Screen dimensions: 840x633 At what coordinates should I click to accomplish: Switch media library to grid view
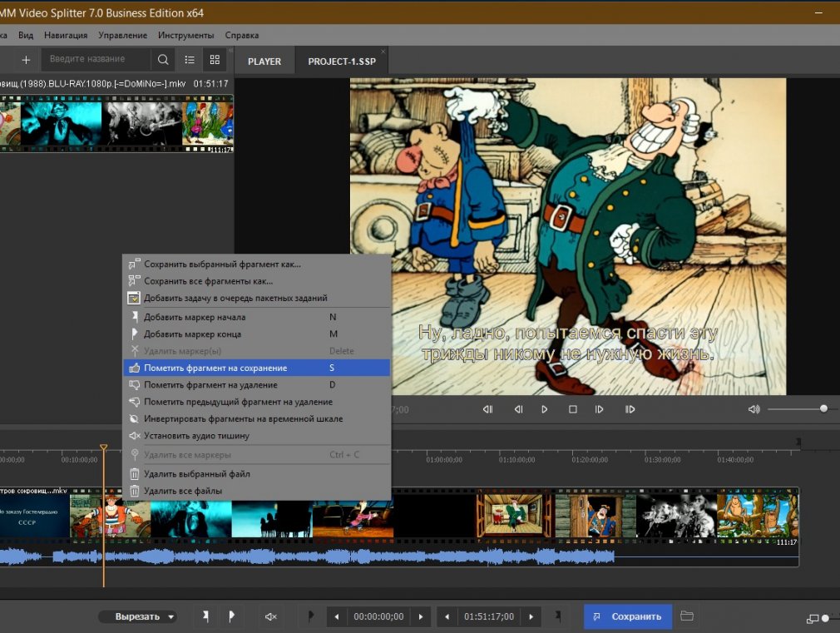click(x=215, y=60)
